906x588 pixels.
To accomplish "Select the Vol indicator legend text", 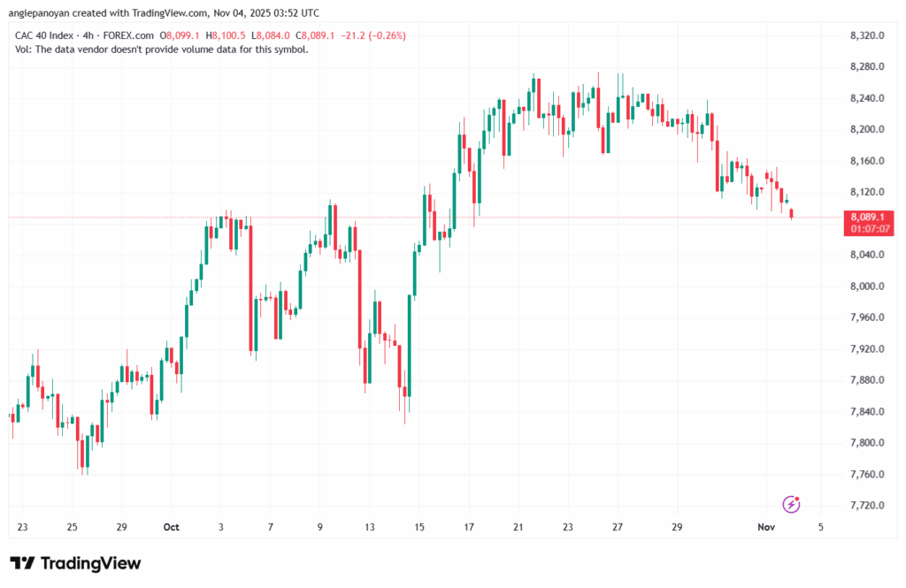I will (x=161, y=50).
